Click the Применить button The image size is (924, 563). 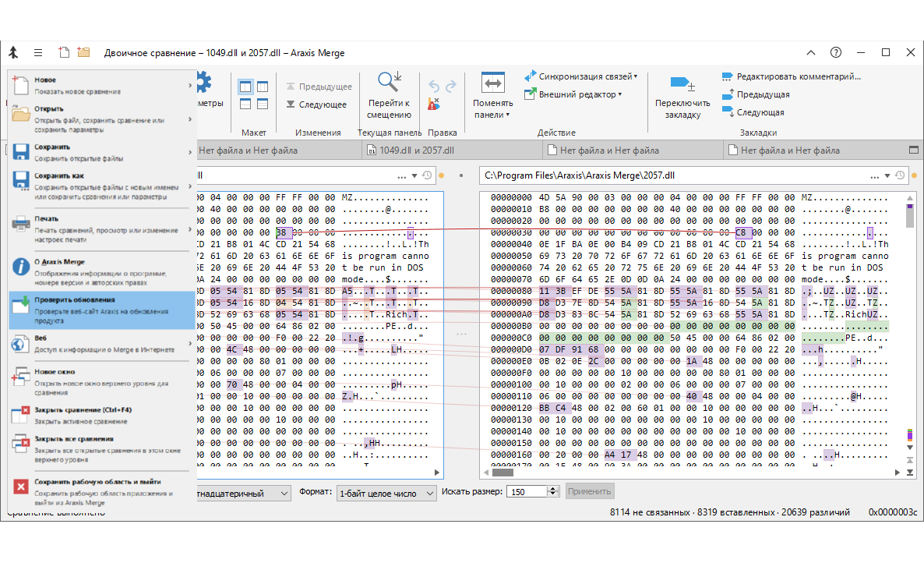(x=589, y=491)
